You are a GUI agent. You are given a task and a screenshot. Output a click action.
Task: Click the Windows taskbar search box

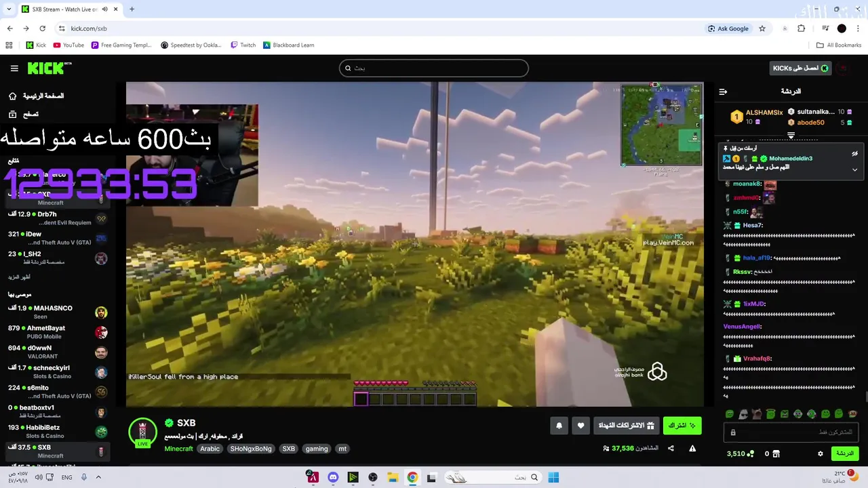pos(494,477)
